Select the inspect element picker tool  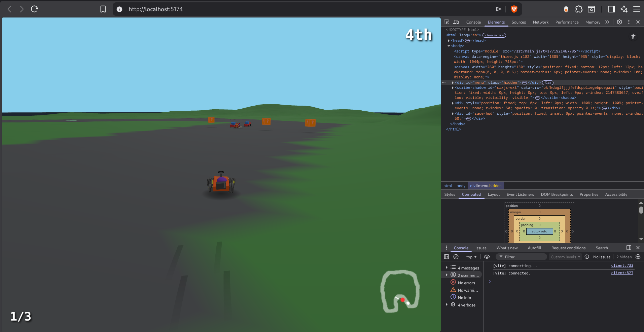coord(446,22)
